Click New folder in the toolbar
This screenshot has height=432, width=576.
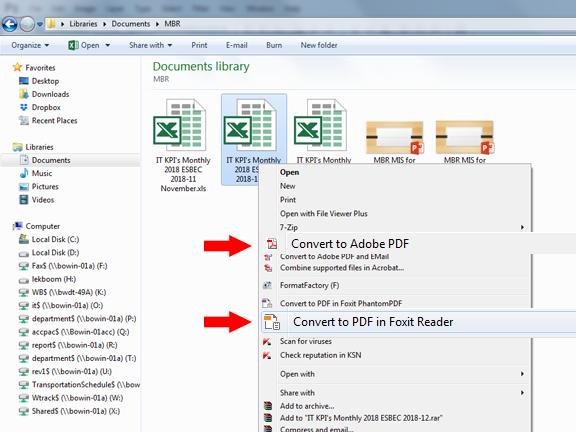coord(319,45)
